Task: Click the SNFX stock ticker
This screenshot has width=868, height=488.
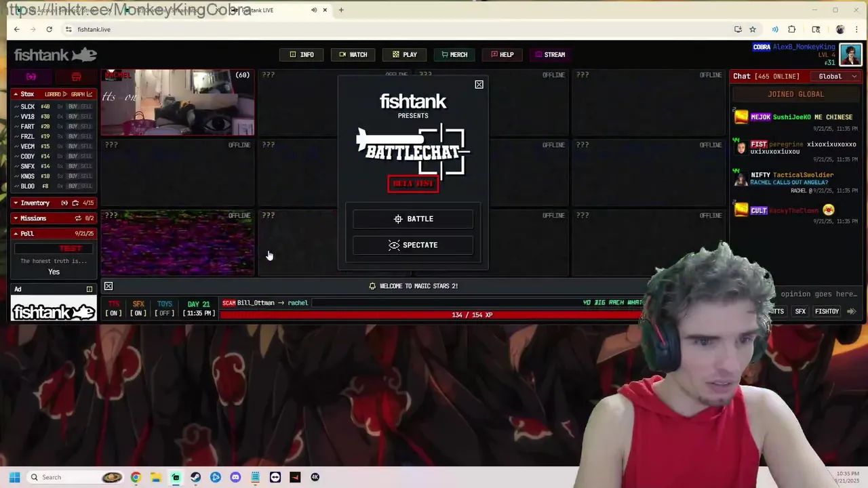Action: [x=28, y=166]
